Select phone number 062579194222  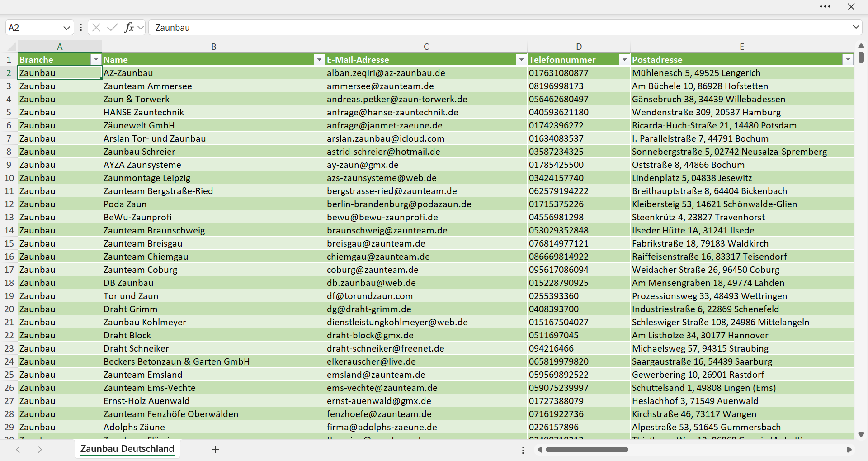click(x=579, y=191)
